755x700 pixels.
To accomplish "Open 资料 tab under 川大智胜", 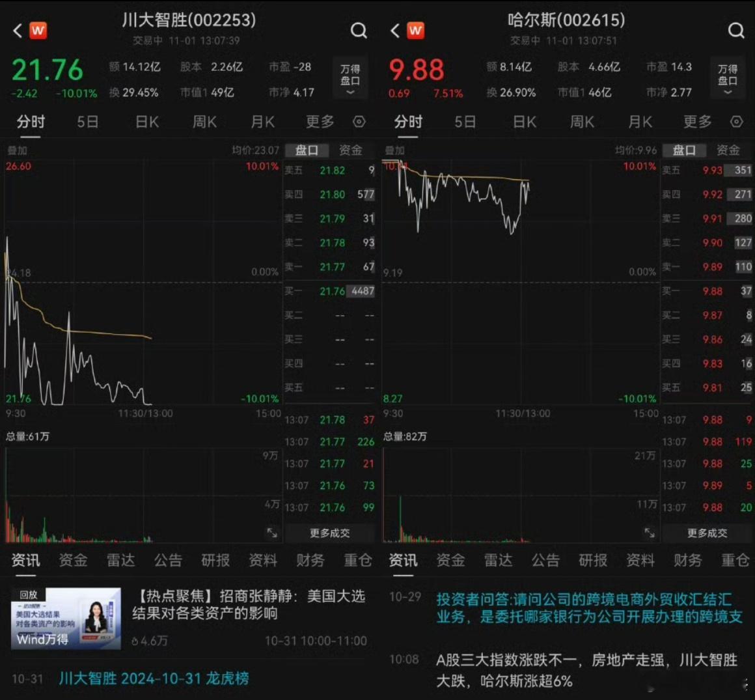I will click(x=263, y=560).
